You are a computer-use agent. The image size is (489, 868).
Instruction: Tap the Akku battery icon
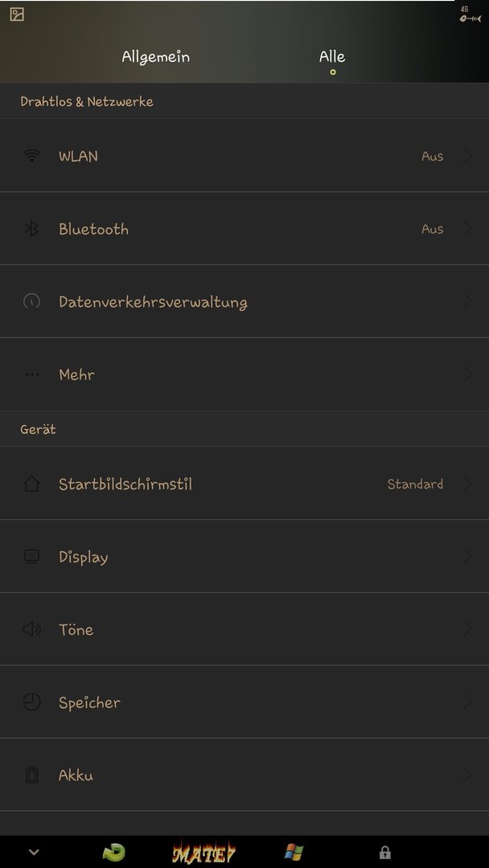pyautogui.click(x=31, y=775)
